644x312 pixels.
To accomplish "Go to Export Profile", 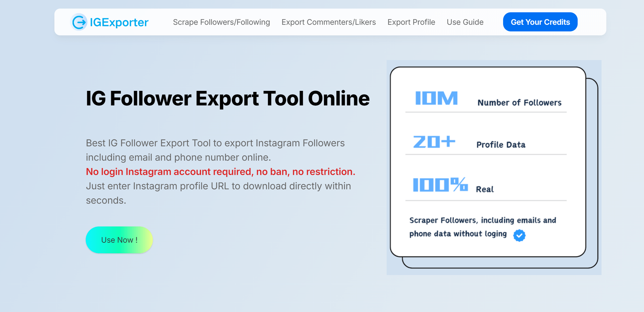I will pos(411,22).
